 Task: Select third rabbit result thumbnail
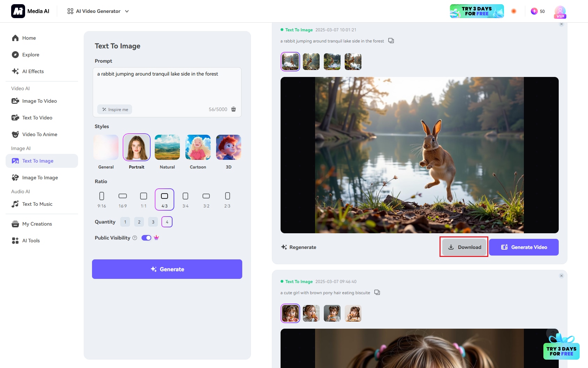[x=332, y=62]
